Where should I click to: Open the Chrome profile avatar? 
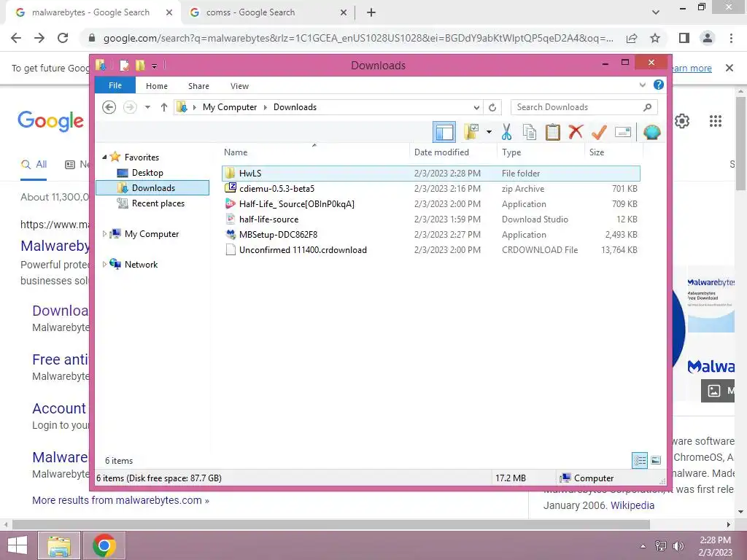point(708,38)
